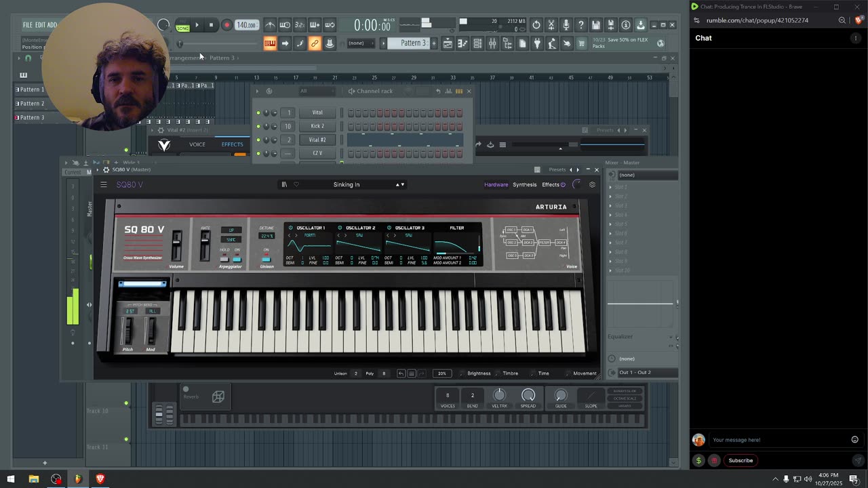The width and height of the screenshot is (868, 488).
Task: Open the 20% zoom dropdown in SQ80 V
Action: (442, 373)
